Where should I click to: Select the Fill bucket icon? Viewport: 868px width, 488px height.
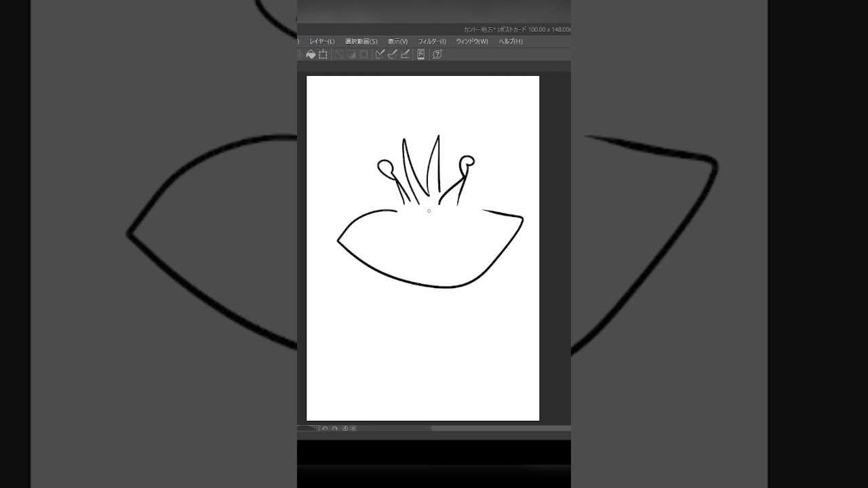[x=311, y=54]
